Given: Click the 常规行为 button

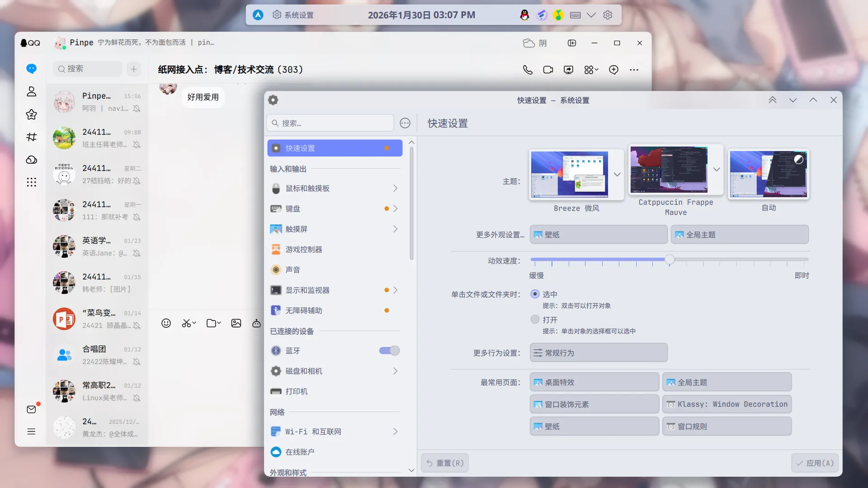Looking at the screenshot, I should pos(598,353).
